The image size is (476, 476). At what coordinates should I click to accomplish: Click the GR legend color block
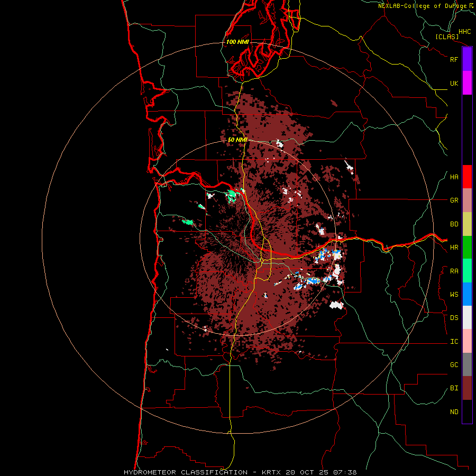467,200
